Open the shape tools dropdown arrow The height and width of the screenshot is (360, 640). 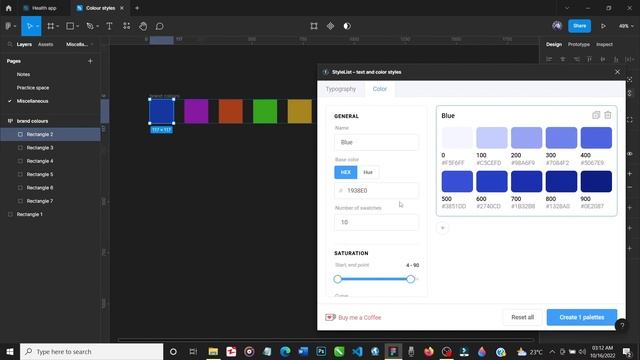pos(77,27)
